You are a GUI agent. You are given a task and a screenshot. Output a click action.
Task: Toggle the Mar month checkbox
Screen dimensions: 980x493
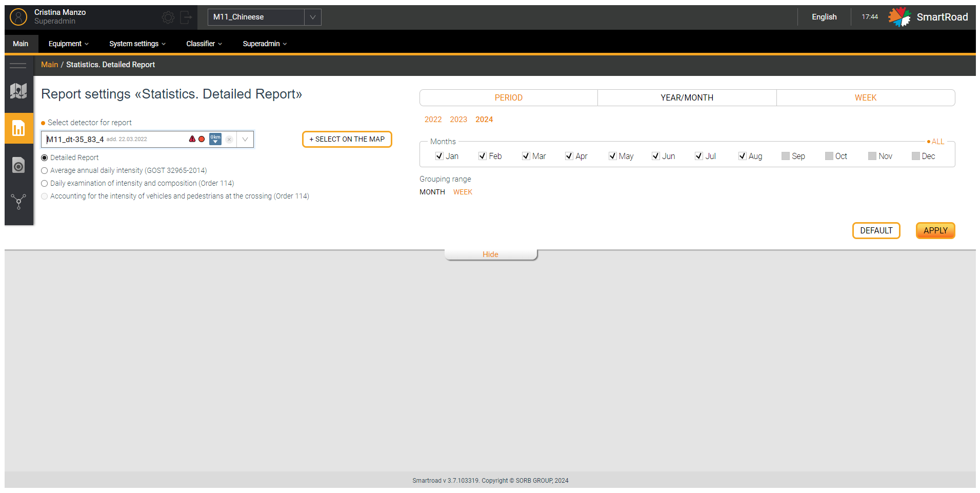click(526, 156)
